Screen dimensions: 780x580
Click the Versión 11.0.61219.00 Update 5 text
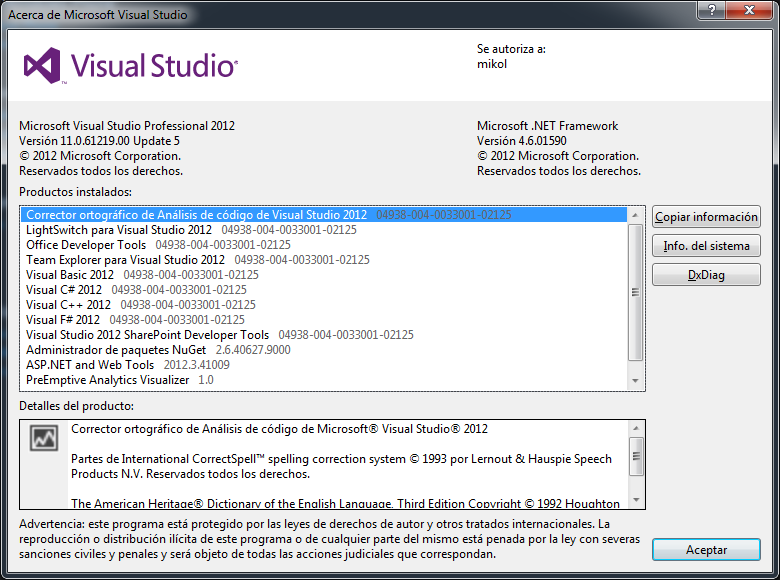click(x=99, y=141)
